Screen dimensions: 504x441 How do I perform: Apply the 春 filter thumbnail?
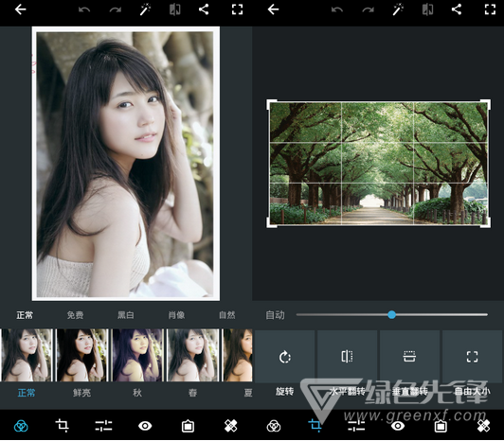click(193, 355)
